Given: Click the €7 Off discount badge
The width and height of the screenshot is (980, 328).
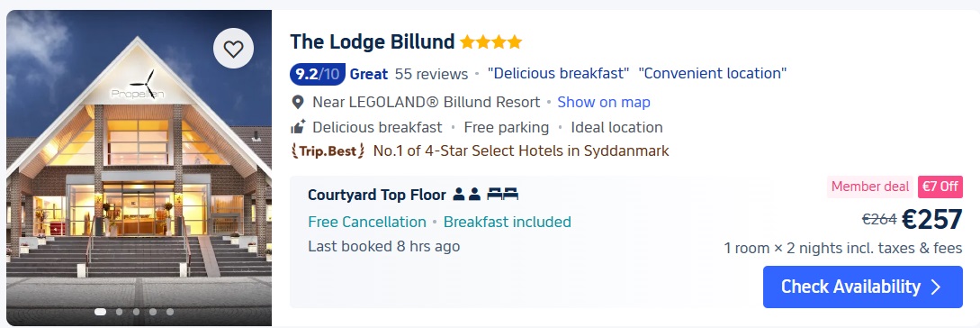Looking at the screenshot, I should tap(940, 187).
